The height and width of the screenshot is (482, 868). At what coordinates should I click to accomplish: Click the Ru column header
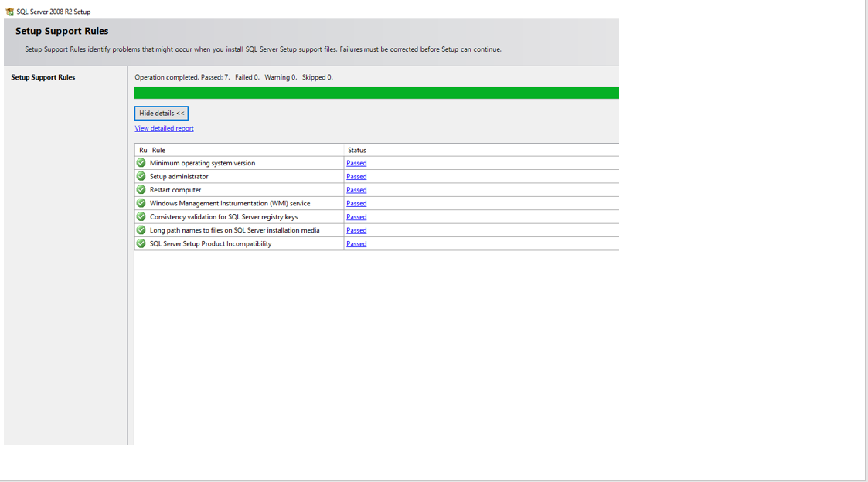141,150
